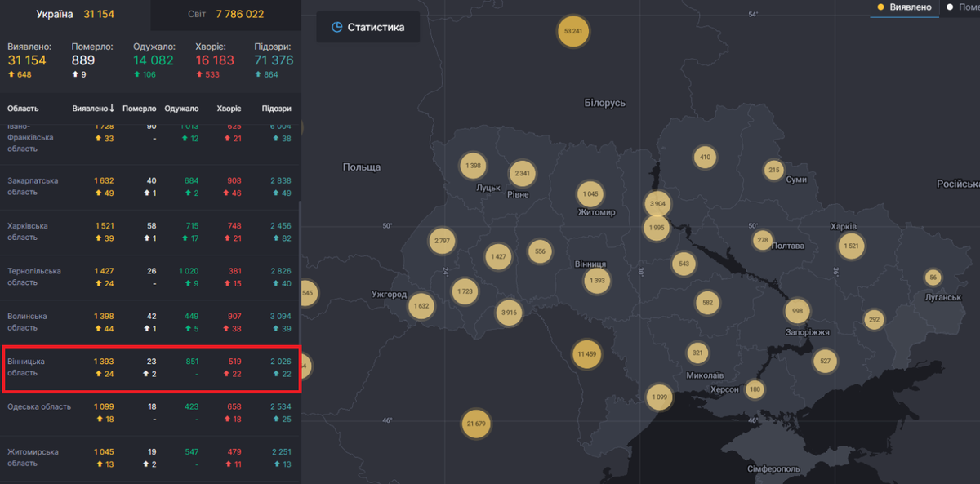Click the 543 map bubble
Image resolution: width=980 pixels, height=484 pixels.
(684, 264)
